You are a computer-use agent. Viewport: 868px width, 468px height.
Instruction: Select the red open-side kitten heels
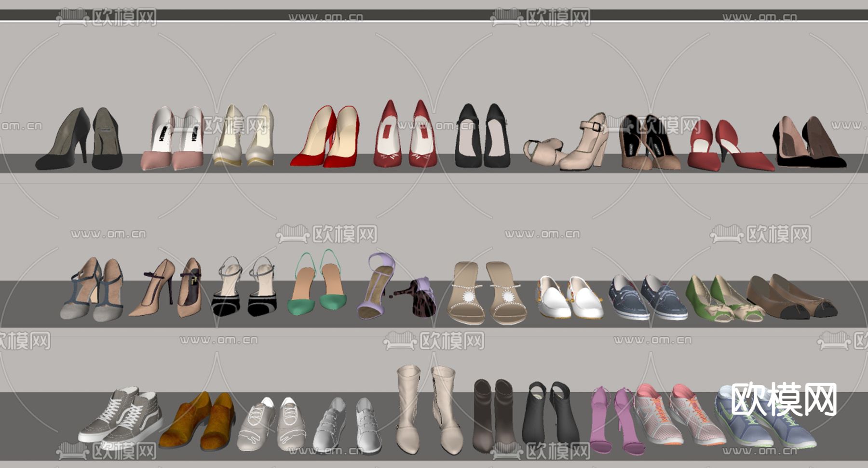tap(731, 146)
